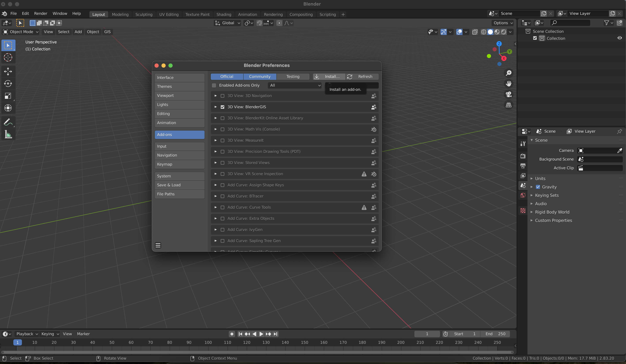Select Keymap section in Preferences
The height and width of the screenshot is (364, 626).
point(179,164)
